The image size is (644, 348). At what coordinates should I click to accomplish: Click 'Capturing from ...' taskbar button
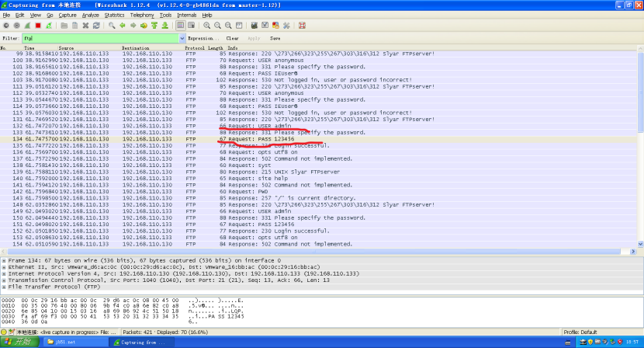pos(142,342)
